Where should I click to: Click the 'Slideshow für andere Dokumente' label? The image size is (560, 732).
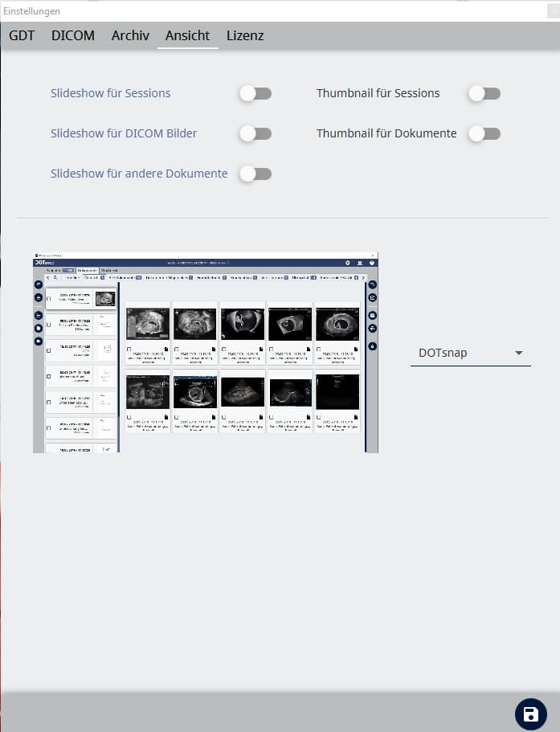click(x=139, y=174)
